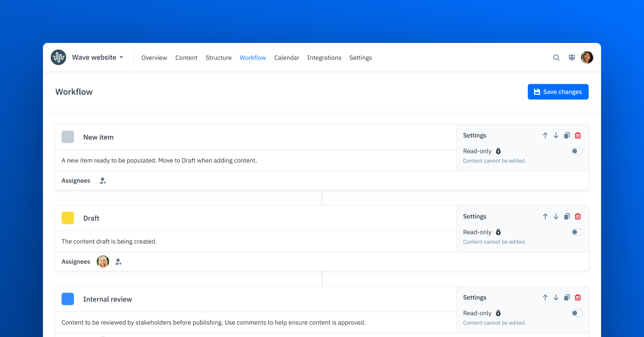Click the Save changes button

pyautogui.click(x=558, y=92)
